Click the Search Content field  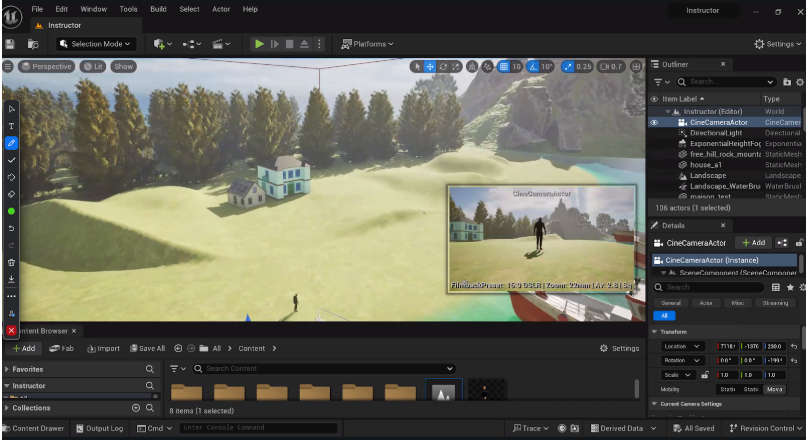click(325, 369)
